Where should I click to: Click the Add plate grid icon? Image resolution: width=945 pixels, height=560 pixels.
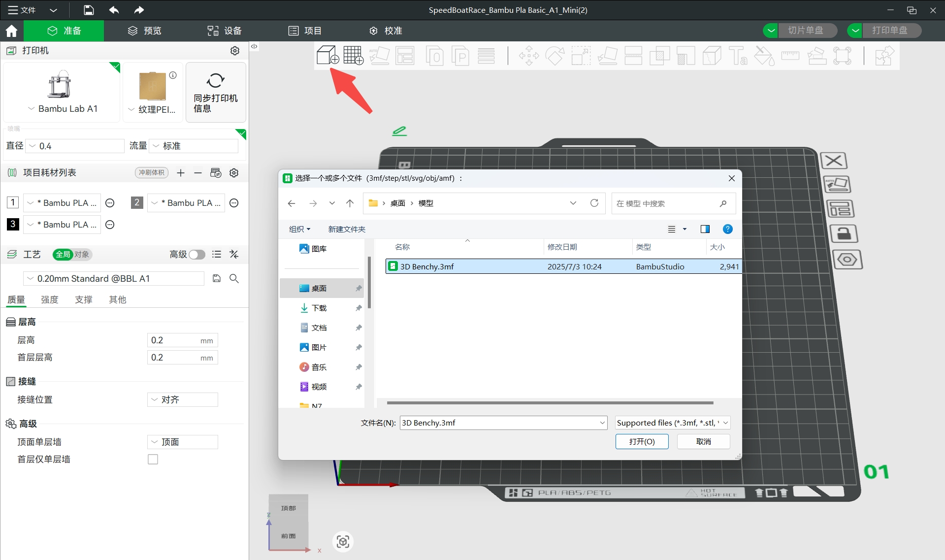(354, 55)
